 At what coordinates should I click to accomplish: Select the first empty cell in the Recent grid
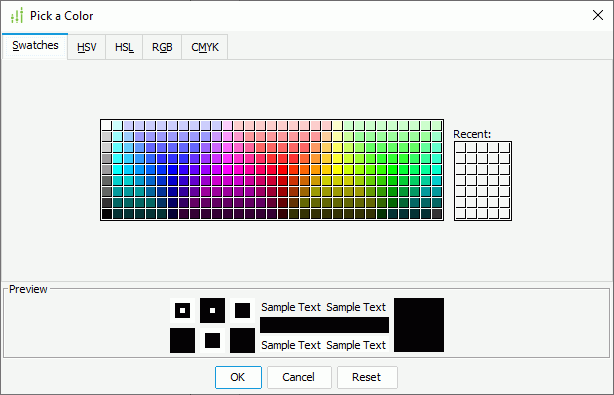(460, 148)
